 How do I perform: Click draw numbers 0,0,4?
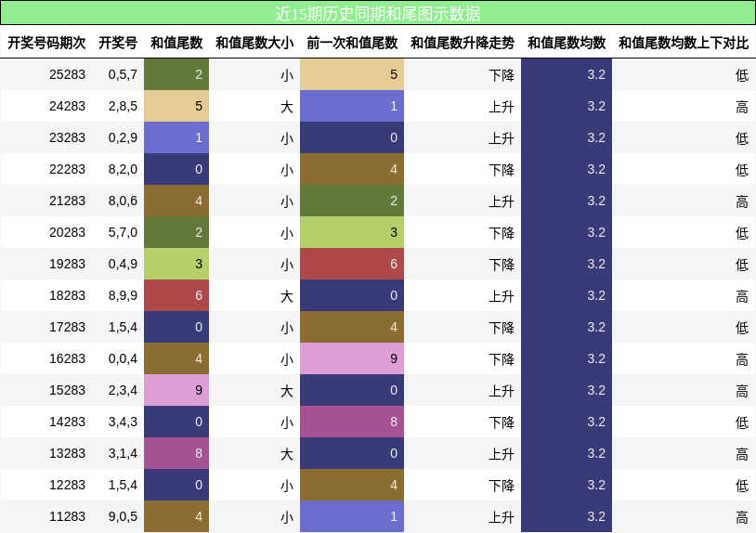[123, 358]
